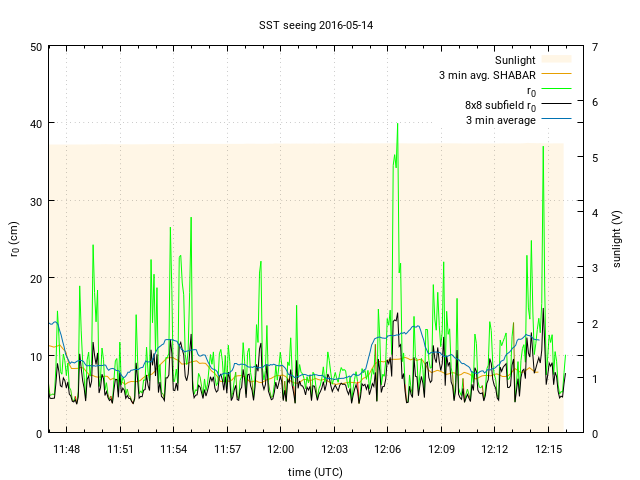This screenshot has height=480, width=640.
Task: Click the 'SST seeing 2016-05-14' chart title
Action: point(319,24)
